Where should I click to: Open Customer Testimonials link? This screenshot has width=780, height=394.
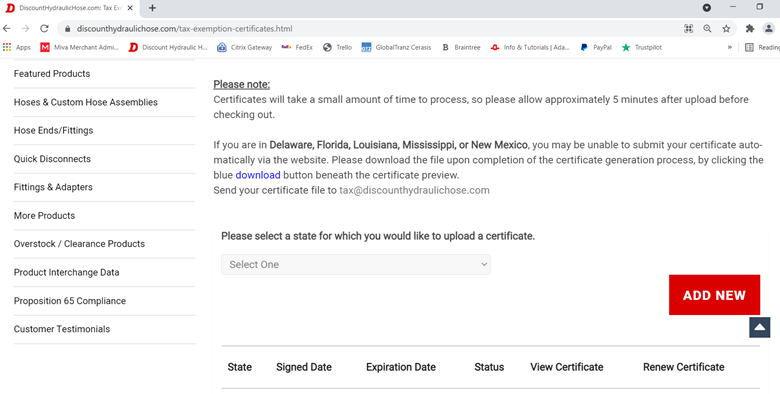pyautogui.click(x=62, y=329)
